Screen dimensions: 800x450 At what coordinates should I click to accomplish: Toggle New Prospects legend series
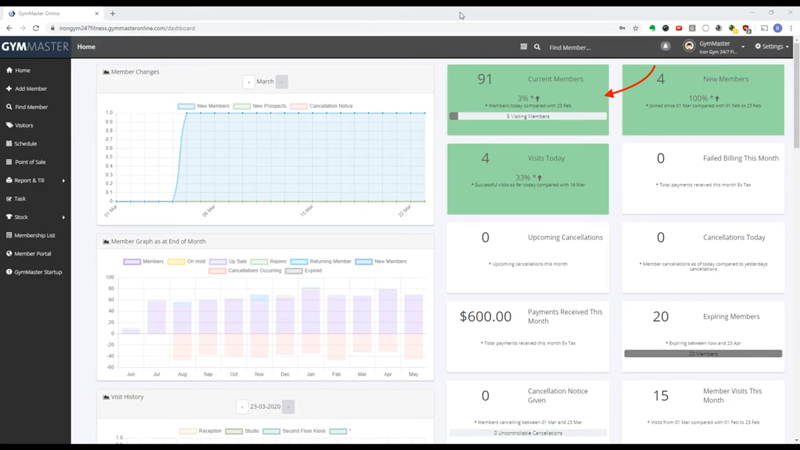tap(260, 106)
